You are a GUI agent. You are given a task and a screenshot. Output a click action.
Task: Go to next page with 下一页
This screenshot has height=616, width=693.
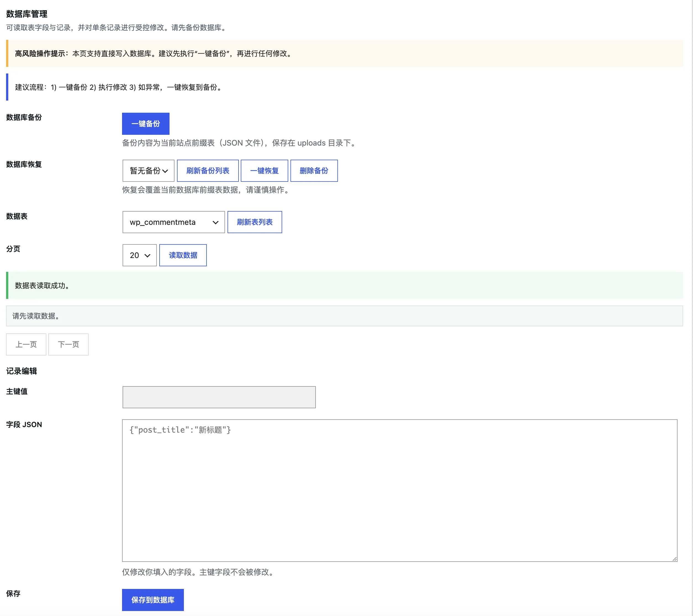[x=68, y=344]
